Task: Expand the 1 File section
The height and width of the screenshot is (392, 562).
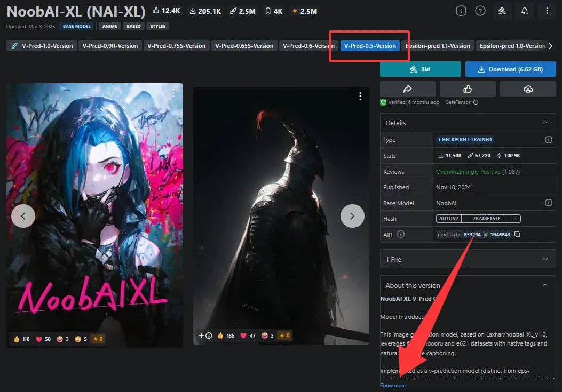Action: coord(545,259)
